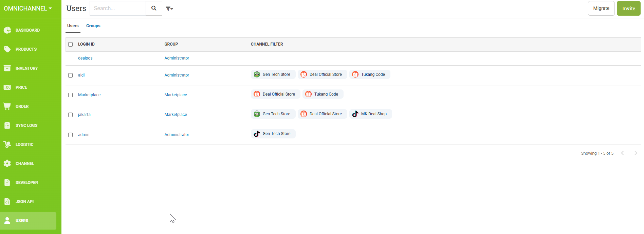
Task: Focus the Search input field
Action: click(x=118, y=9)
